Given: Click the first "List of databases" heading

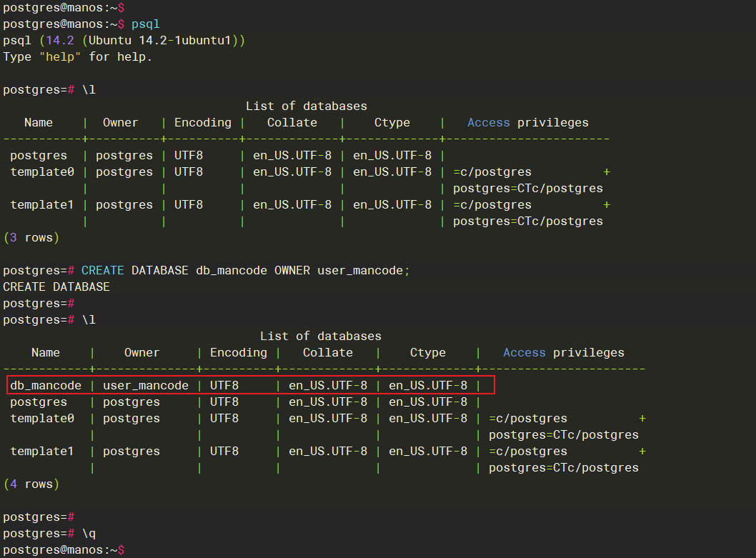Looking at the screenshot, I should [x=306, y=106].
